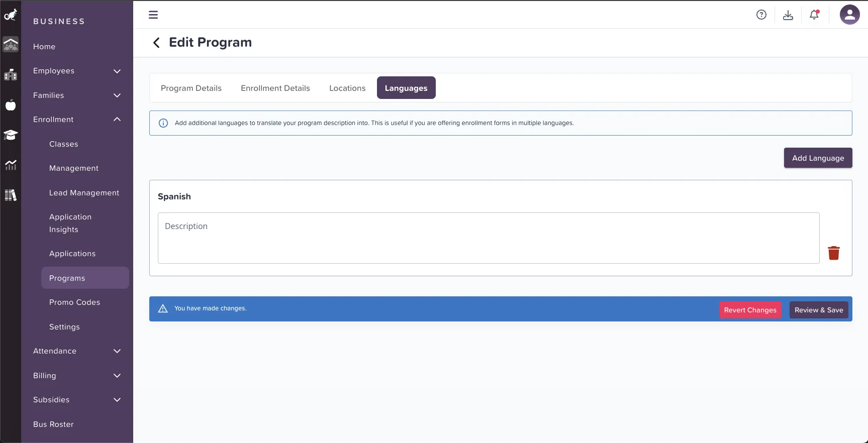The width and height of the screenshot is (868, 443).
Task: Open the graduation cap icon section
Action: pyautogui.click(x=11, y=135)
